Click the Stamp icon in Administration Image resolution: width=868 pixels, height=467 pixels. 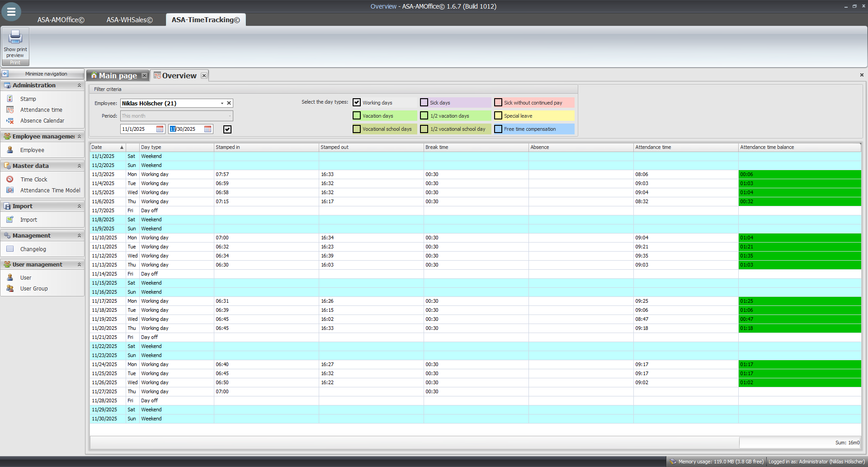click(10, 99)
